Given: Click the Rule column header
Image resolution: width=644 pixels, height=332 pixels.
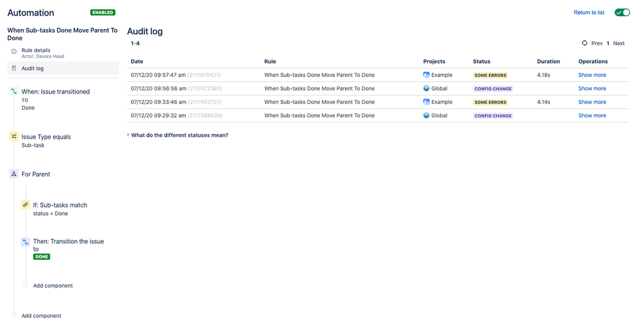Looking at the screenshot, I should tap(270, 61).
